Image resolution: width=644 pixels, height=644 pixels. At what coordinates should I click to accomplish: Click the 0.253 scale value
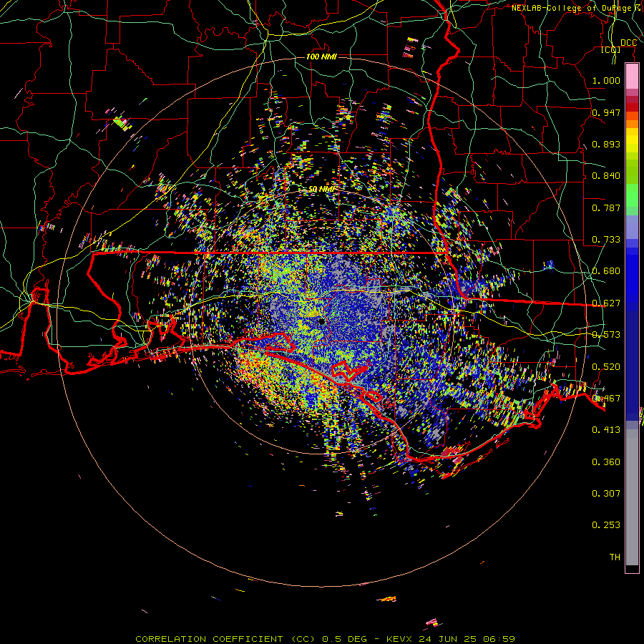606,525
